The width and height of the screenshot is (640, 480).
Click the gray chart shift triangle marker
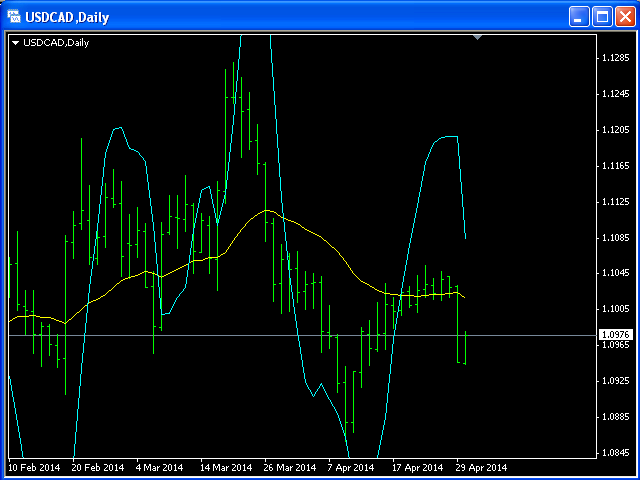point(478,37)
